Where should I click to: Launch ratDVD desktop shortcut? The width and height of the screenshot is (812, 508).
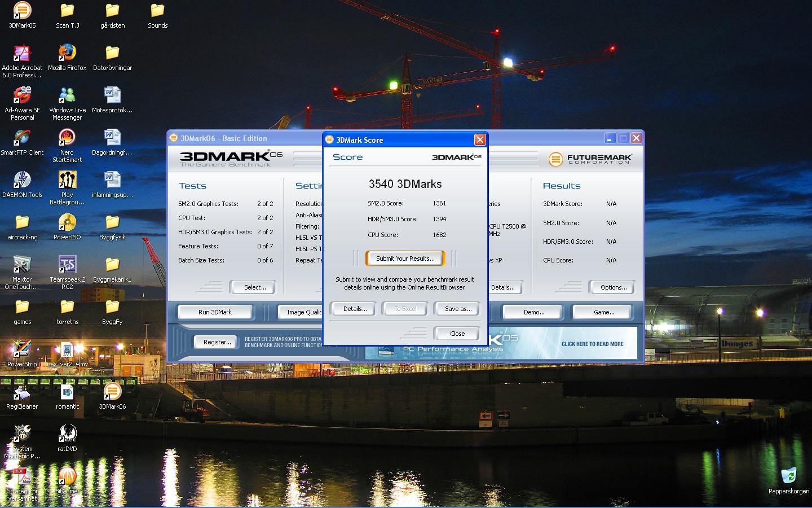coord(67,439)
